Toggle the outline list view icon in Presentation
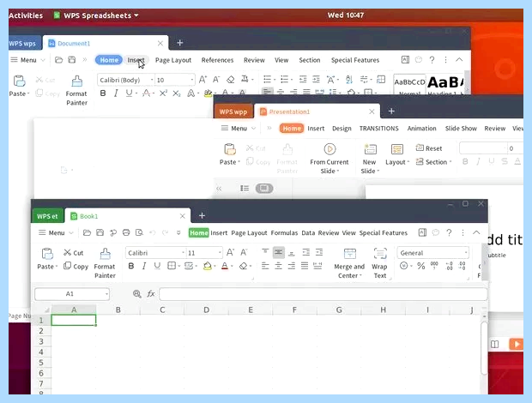 pyautogui.click(x=245, y=188)
